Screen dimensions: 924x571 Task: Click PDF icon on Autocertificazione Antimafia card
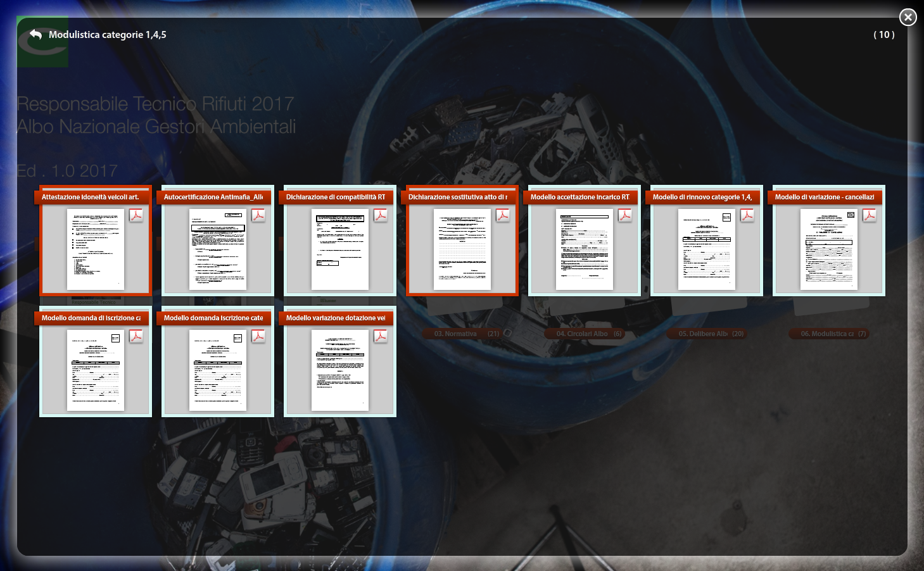[x=258, y=215]
